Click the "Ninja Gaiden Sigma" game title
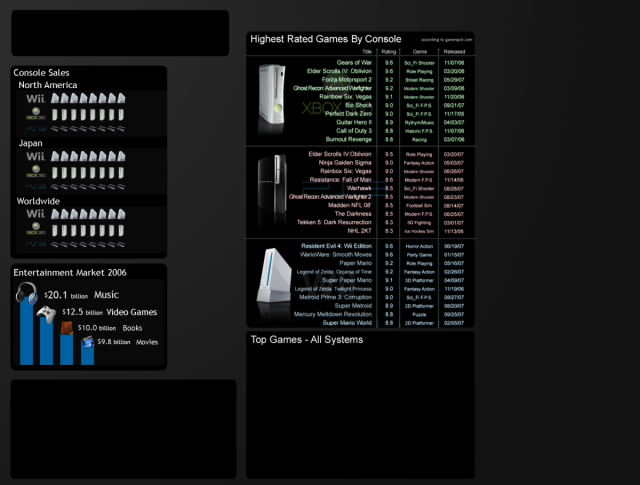The height and width of the screenshot is (485, 640). 345,162
